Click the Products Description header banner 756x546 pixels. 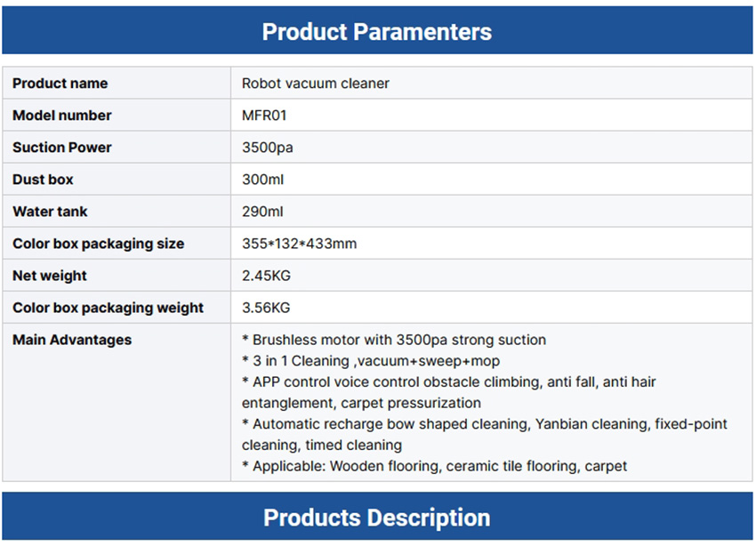coord(377,518)
